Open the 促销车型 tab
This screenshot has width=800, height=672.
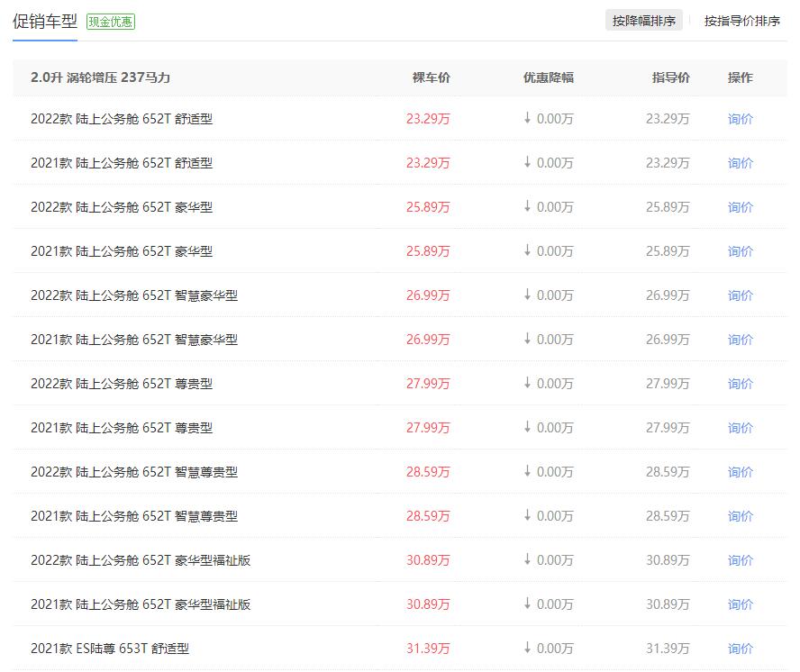click(45, 22)
